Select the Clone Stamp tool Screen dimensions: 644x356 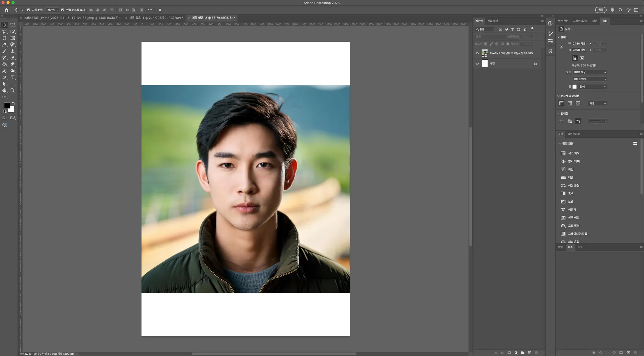[13, 51]
